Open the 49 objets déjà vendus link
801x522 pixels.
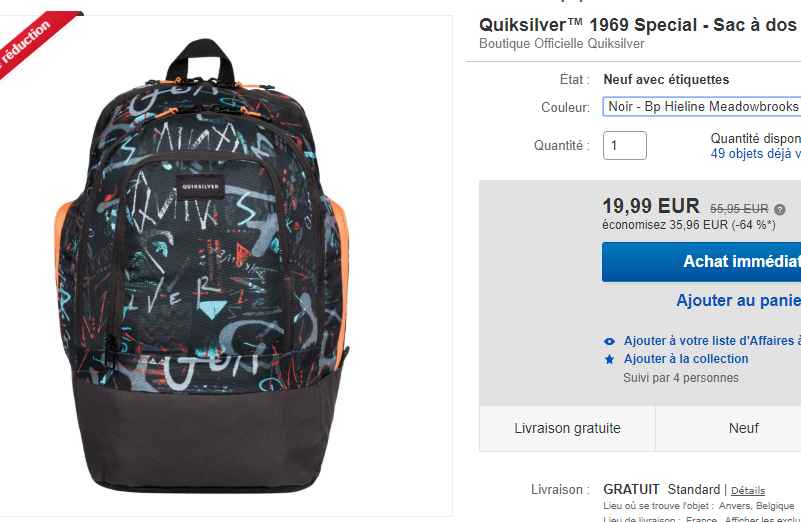[x=756, y=154]
